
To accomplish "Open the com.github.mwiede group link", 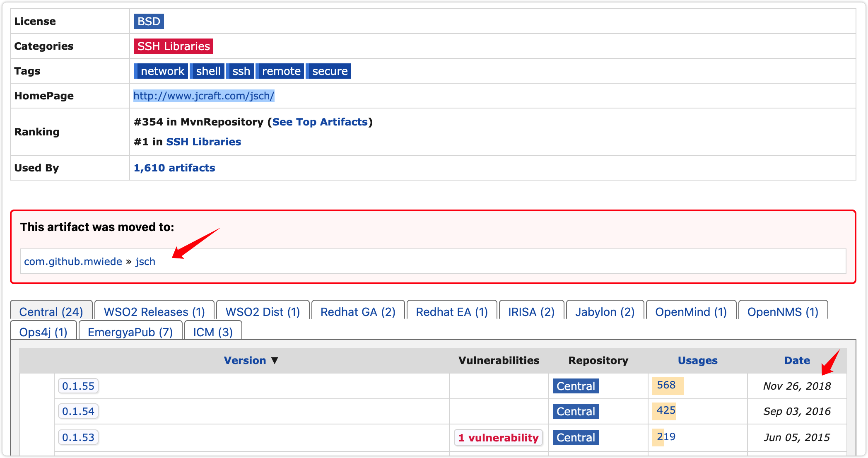I will click(73, 262).
